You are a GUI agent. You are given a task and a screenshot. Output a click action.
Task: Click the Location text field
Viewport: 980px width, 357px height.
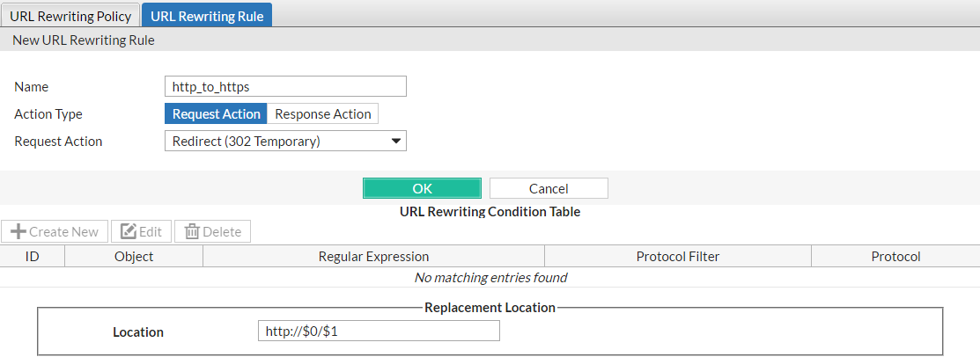pyautogui.click(x=378, y=331)
